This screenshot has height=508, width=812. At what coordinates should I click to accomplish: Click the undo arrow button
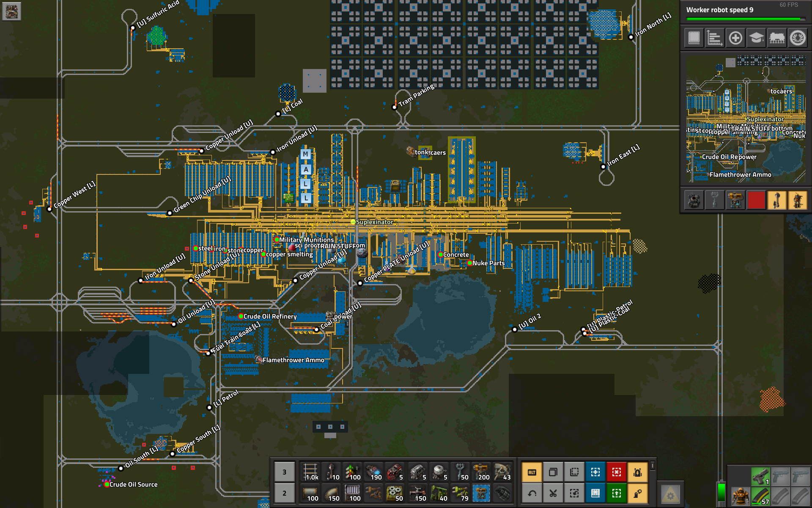[x=532, y=493]
